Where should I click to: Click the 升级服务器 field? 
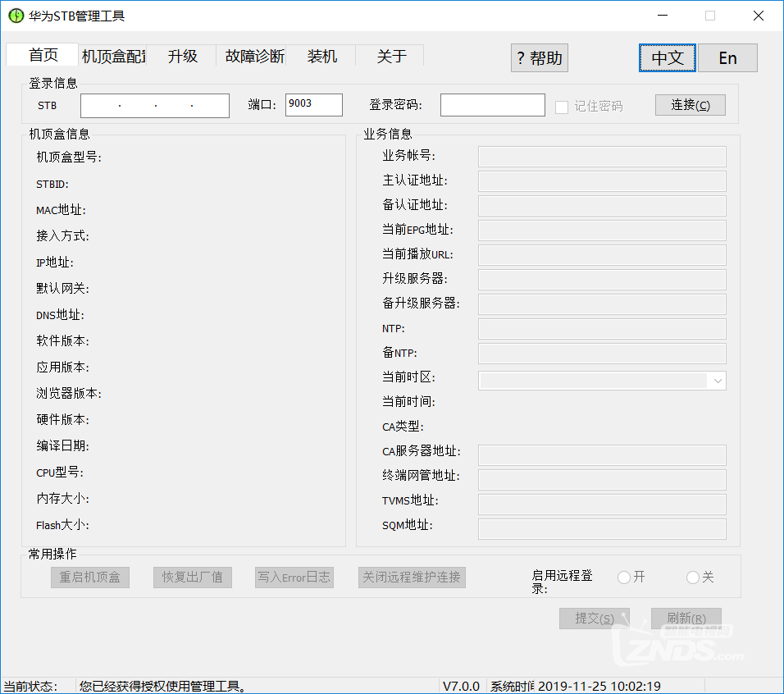[x=602, y=280]
